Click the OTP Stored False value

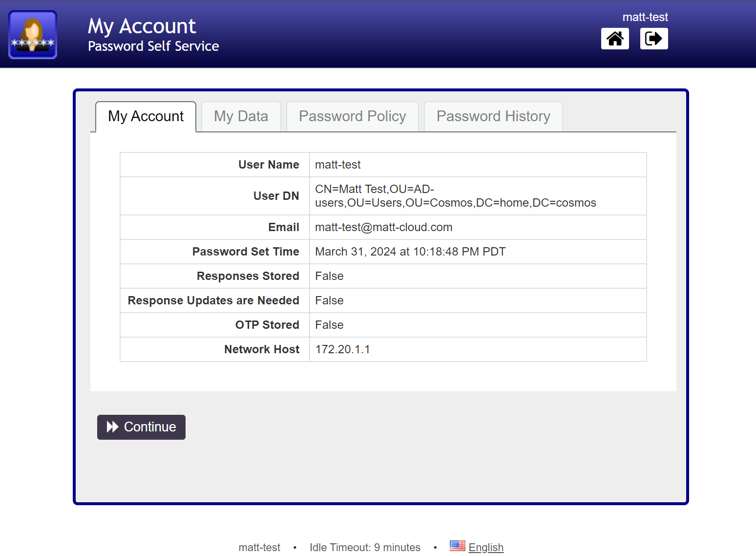pyautogui.click(x=329, y=325)
